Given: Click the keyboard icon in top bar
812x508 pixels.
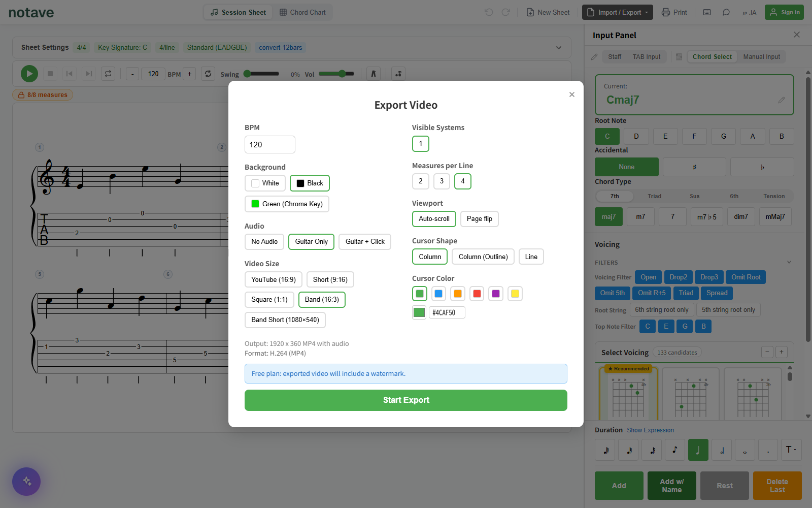Looking at the screenshot, I should (x=707, y=12).
